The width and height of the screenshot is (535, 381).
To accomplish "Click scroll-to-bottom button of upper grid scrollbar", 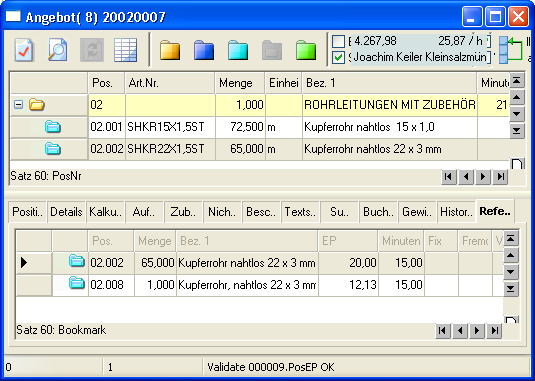I will [x=517, y=130].
